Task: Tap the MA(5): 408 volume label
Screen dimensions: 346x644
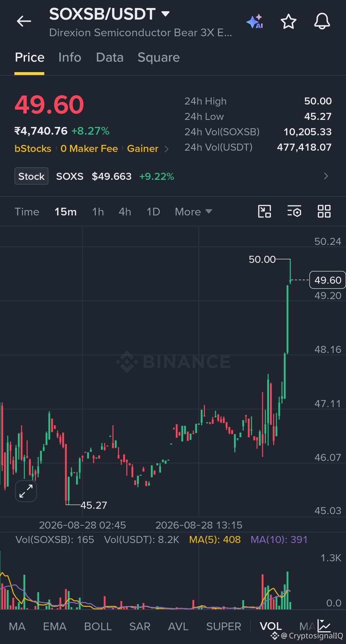Action: (215, 539)
